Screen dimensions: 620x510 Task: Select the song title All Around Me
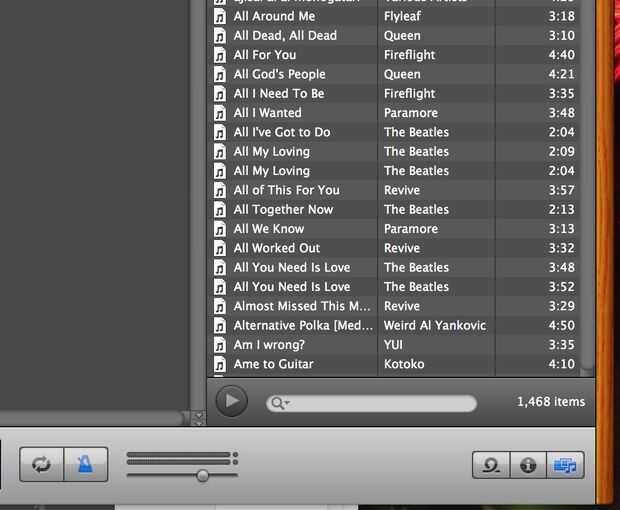pos(274,16)
